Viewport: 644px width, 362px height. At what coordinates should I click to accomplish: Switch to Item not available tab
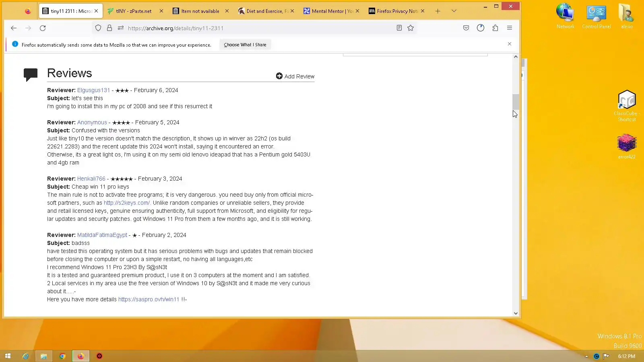point(200,11)
